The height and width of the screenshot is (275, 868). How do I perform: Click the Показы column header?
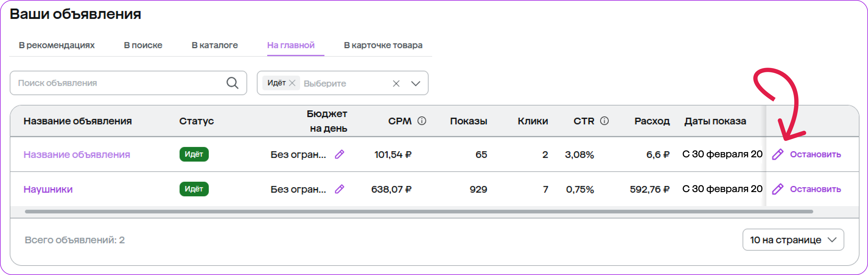pos(468,121)
